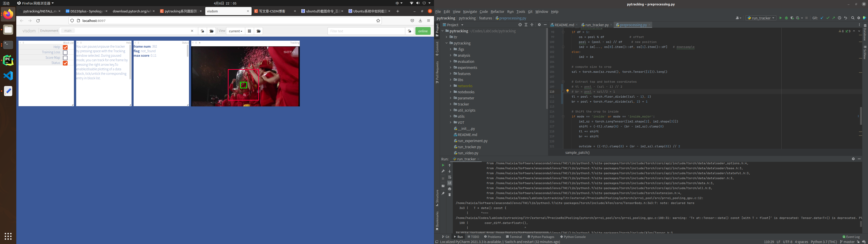
Task: Expand the networks folder in the project tree
Action: coord(451,86)
